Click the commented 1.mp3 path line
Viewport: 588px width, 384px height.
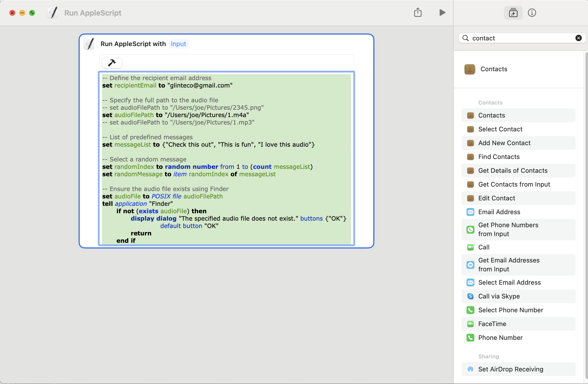click(178, 122)
